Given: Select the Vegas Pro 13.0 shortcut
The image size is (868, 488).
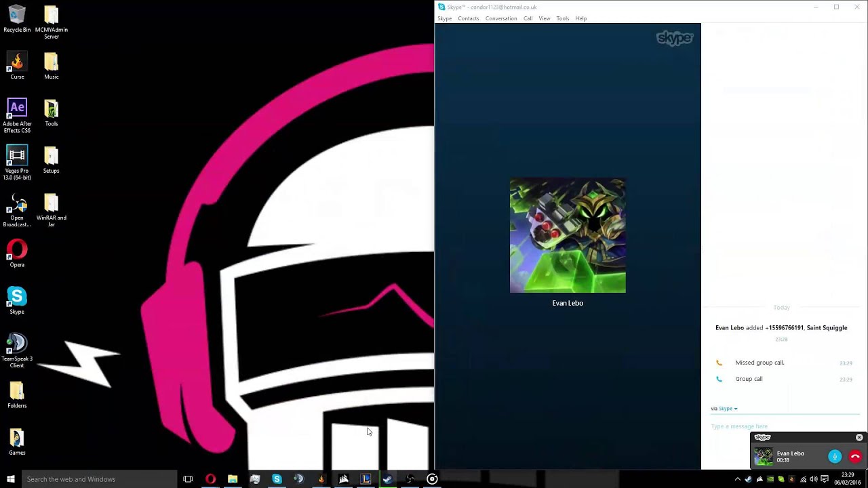Looking at the screenshot, I should tap(17, 163).
